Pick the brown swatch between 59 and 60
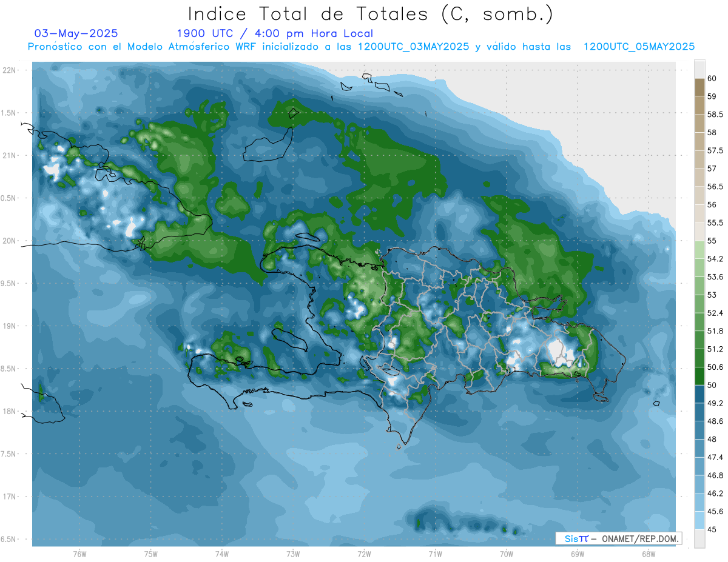 pos(699,87)
